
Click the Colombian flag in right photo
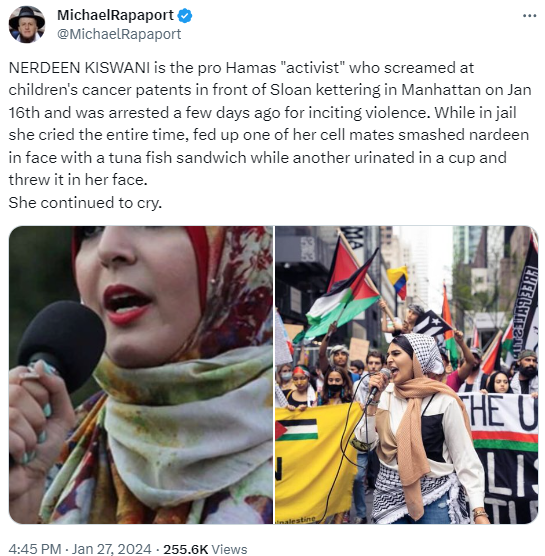click(398, 282)
